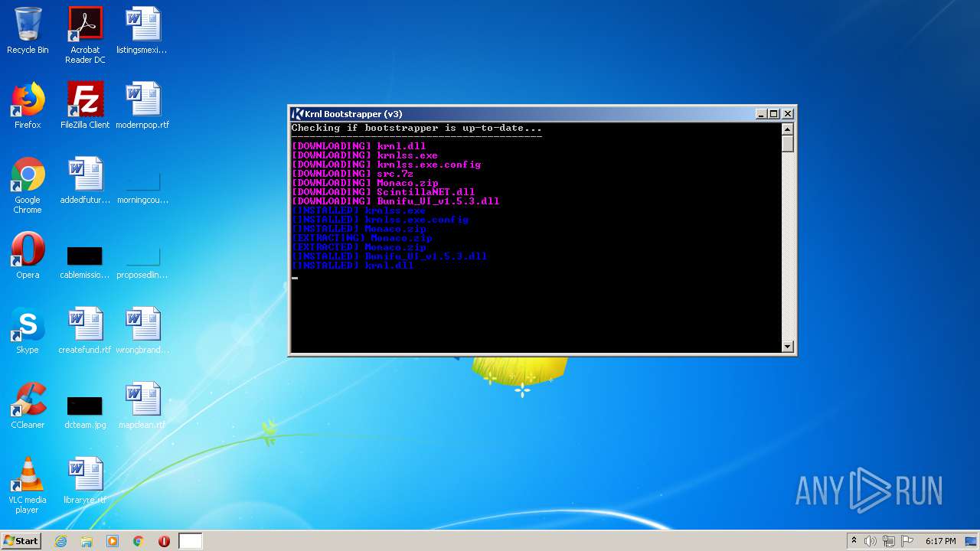Maximize the Krnl Bootstrapper window
Image resolution: width=980 pixels, height=551 pixels.
tap(774, 114)
